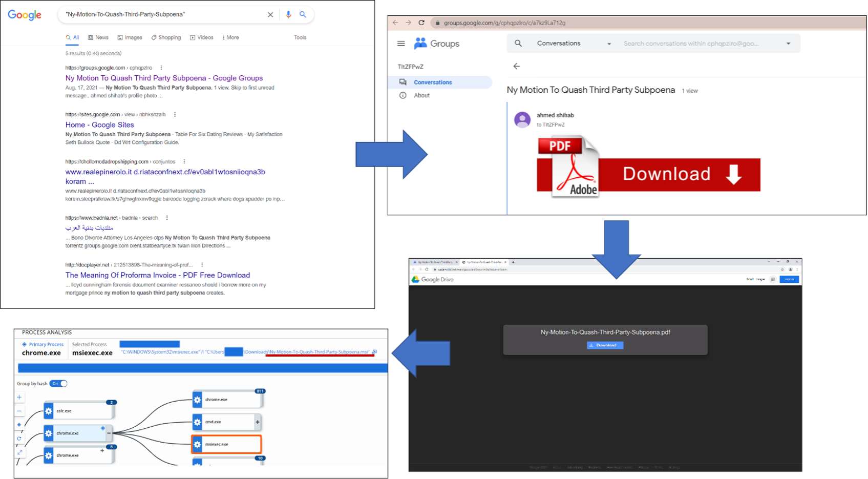Switch to the News results tab

(x=98, y=37)
